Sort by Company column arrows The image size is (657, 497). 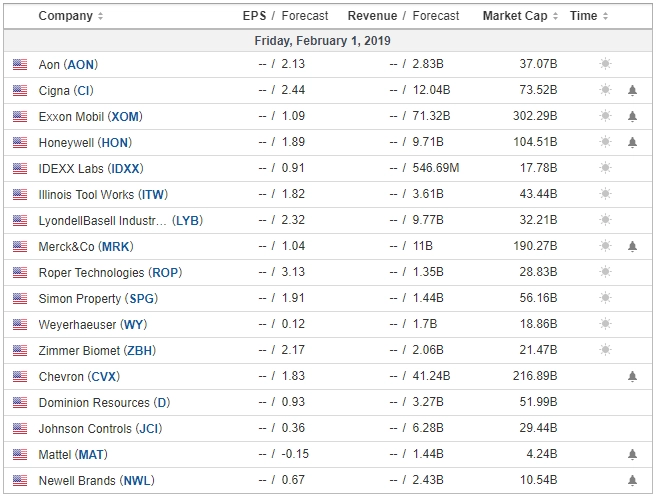coord(100,16)
